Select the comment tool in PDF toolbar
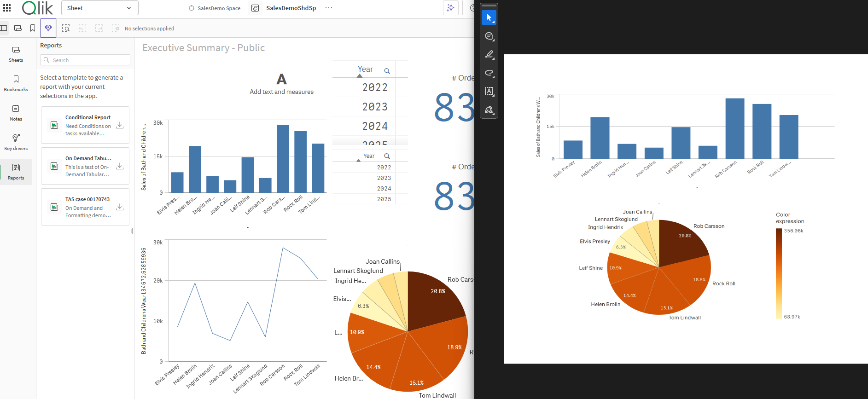This screenshot has height=399, width=868. [x=489, y=36]
